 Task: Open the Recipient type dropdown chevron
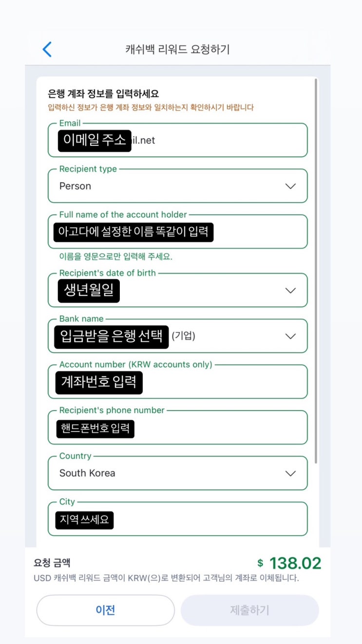click(290, 186)
